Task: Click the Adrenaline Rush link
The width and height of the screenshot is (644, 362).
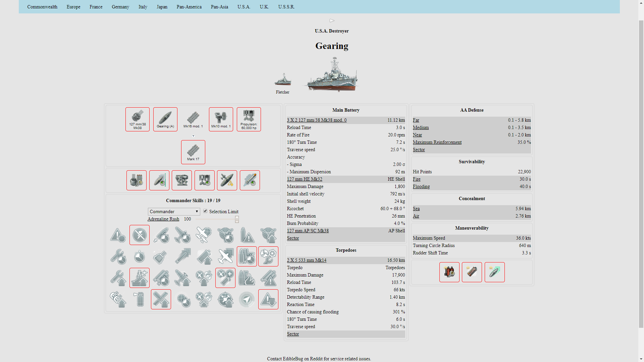Action: (163, 219)
